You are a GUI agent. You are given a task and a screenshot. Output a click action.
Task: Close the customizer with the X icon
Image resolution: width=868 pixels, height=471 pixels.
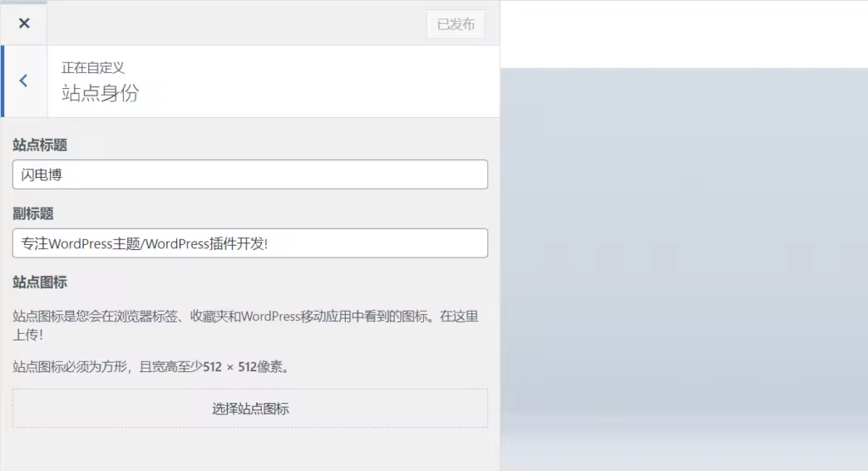[24, 23]
